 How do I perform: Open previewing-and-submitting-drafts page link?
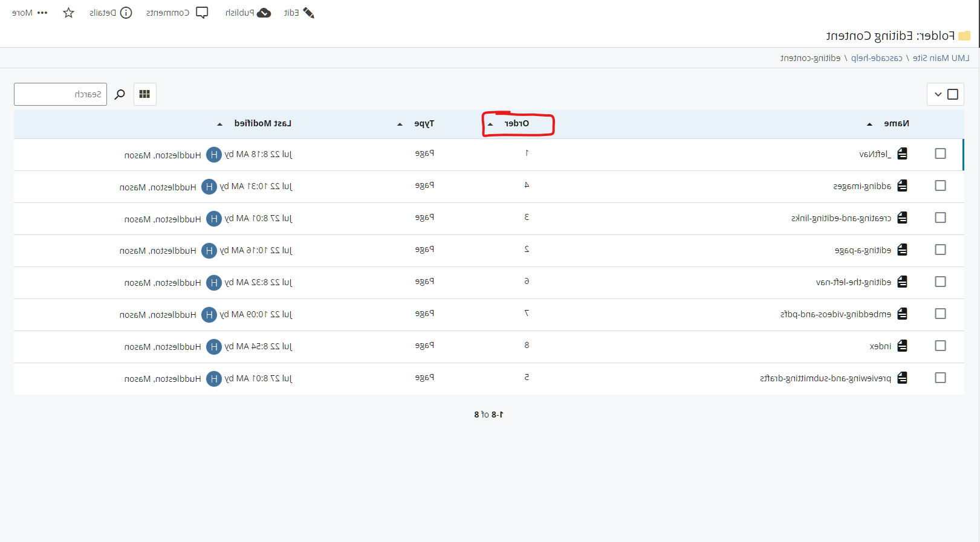(x=826, y=379)
